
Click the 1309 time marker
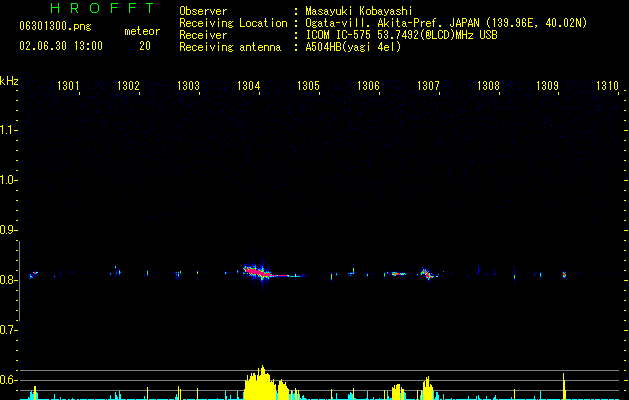click(x=548, y=86)
